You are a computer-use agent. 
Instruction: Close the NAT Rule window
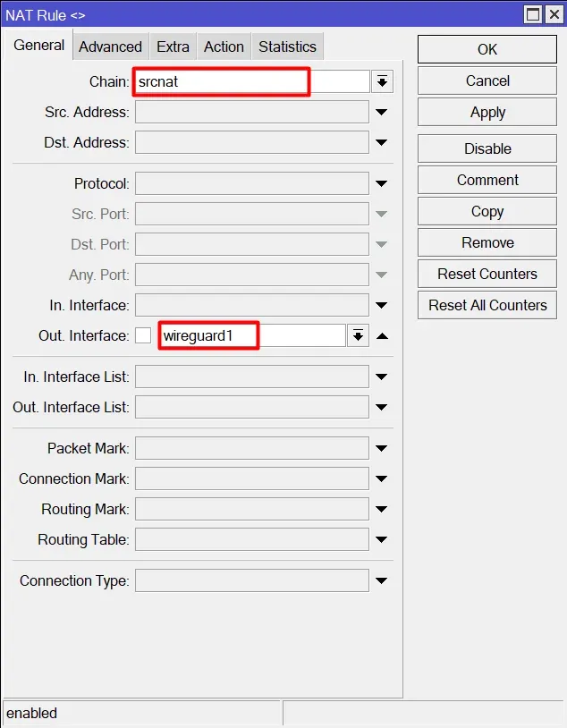point(553,14)
